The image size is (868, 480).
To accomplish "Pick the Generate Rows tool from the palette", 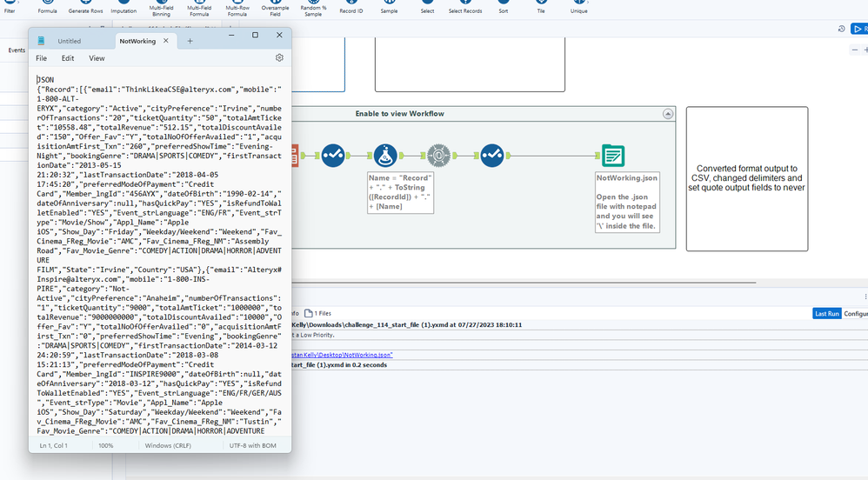I will [85, 7].
